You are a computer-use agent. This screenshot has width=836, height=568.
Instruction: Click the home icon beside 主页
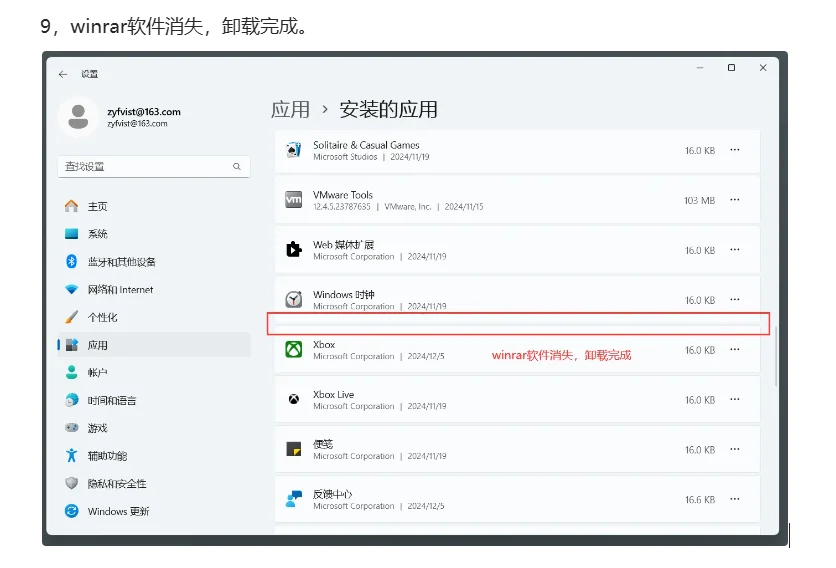pos(71,206)
